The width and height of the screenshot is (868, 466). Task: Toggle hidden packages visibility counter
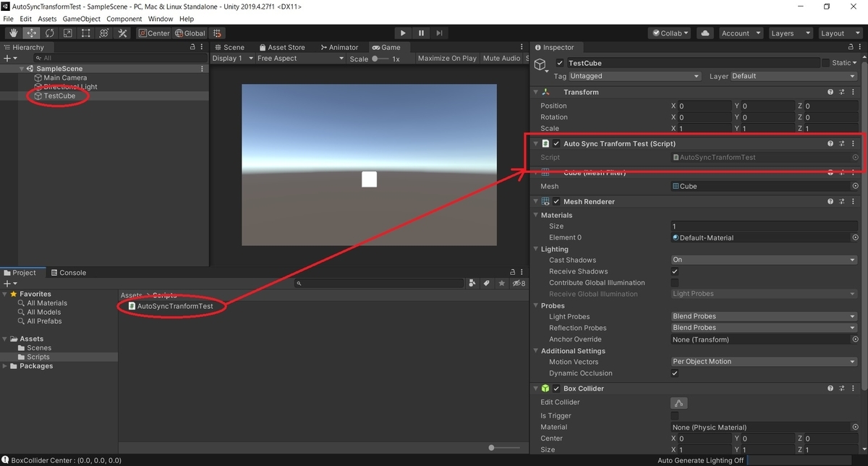coord(519,284)
